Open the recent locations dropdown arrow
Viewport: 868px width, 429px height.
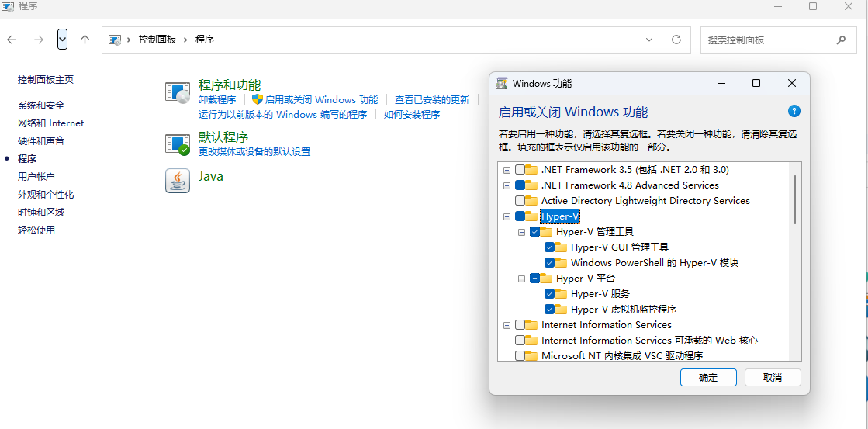pyautogui.click(x=63, y=40)
